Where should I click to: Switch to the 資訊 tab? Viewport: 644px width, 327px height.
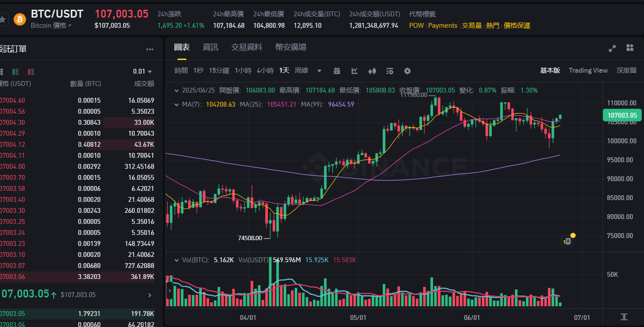[211, 47]
